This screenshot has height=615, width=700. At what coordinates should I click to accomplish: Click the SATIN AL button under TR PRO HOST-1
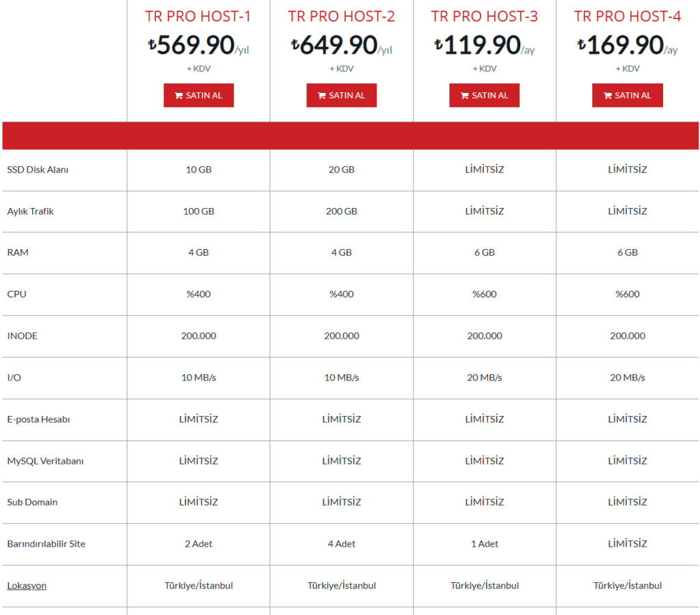(x=198, y=95)
